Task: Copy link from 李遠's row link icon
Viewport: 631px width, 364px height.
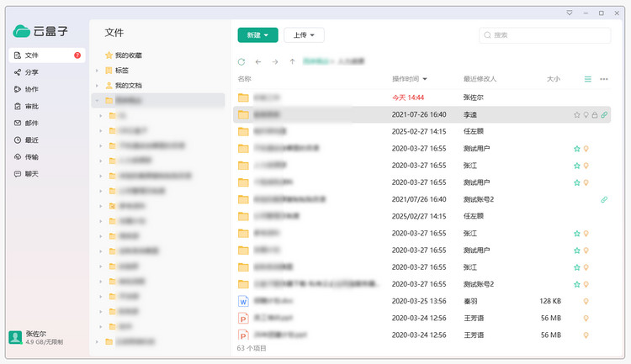Action: (x=604, y=115)
